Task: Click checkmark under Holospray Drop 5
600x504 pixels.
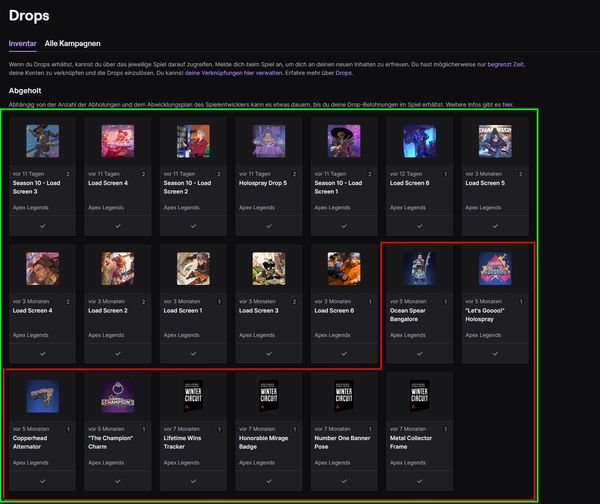Action: tap(269, 226)
